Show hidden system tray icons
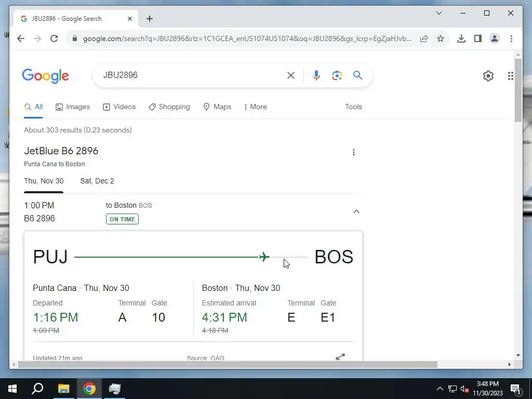Image resolution: width=532 pixels, height=399 pixels. coord(440,389)
